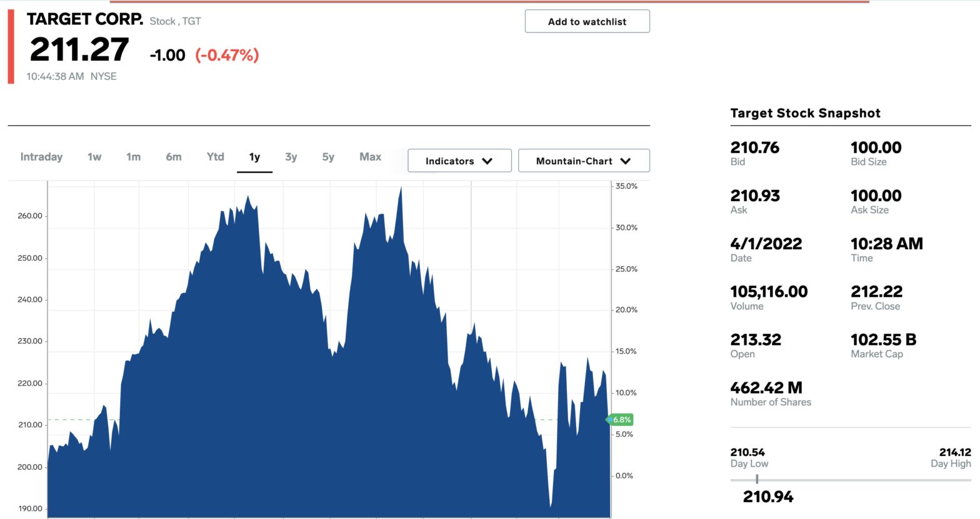Open the Mountain-Chart type dropdown

(584, 161)
